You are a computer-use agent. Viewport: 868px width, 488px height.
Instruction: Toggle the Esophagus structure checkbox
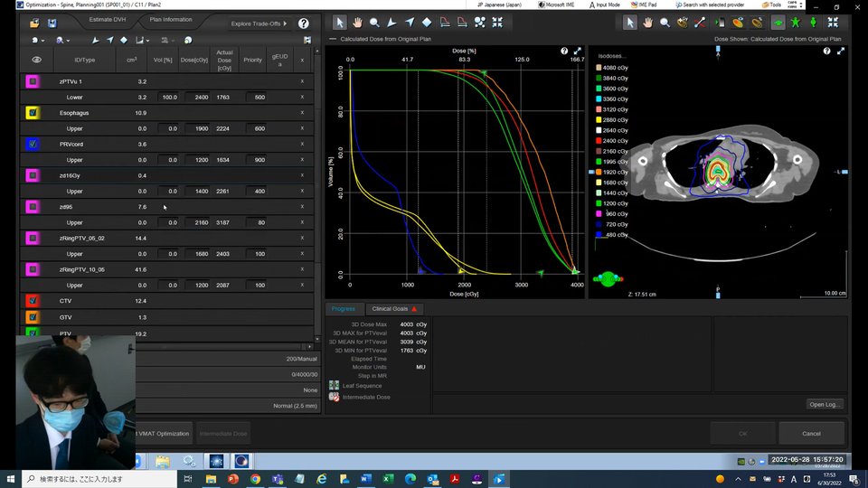[x=33, y=113]
